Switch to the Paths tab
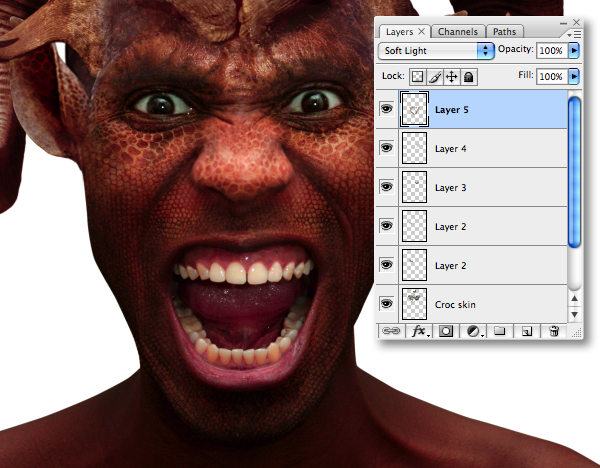Image resolution: width=600 pixels, height=468 pixels. click(504, 32)
